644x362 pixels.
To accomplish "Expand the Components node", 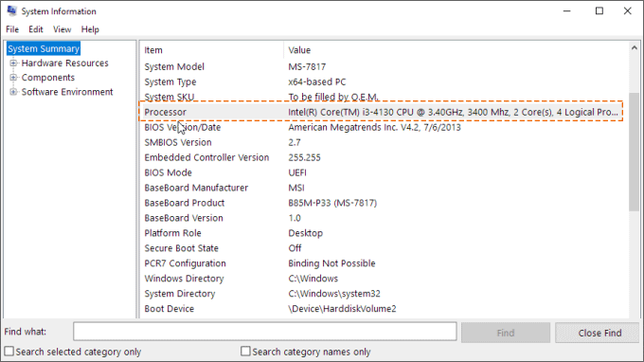I will (13, 78).
